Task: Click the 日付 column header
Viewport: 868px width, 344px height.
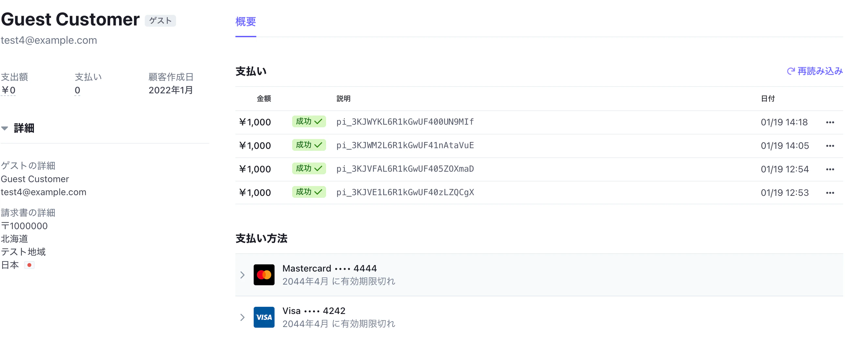Action: 768,99
